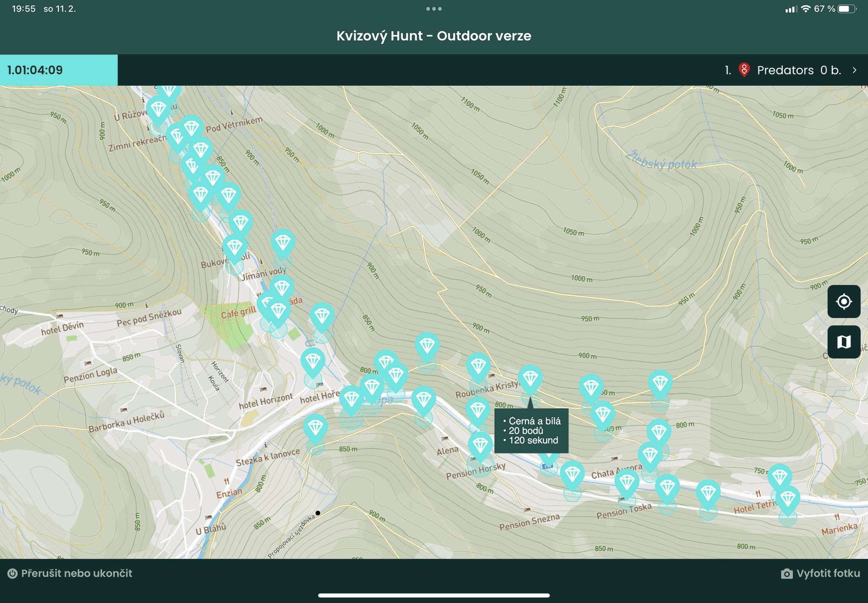
Task: Tap the lowest diamond marker above Marienka label
Action: click(x=788, y=499)
